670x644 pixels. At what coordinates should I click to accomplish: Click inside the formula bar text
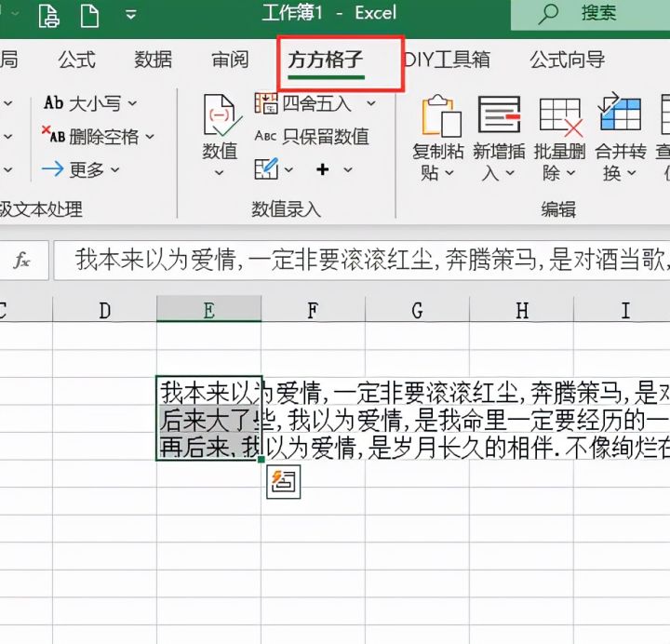tap(361, 260)
